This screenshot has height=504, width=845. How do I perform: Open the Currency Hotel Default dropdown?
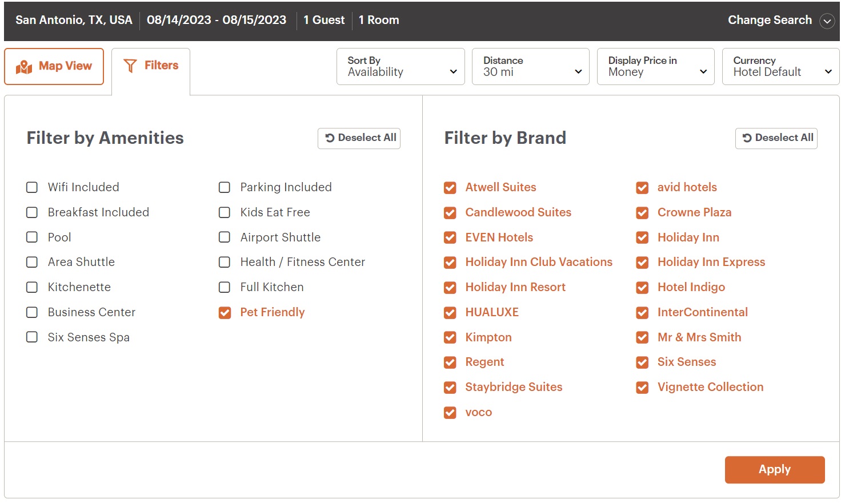coord(780,66)
